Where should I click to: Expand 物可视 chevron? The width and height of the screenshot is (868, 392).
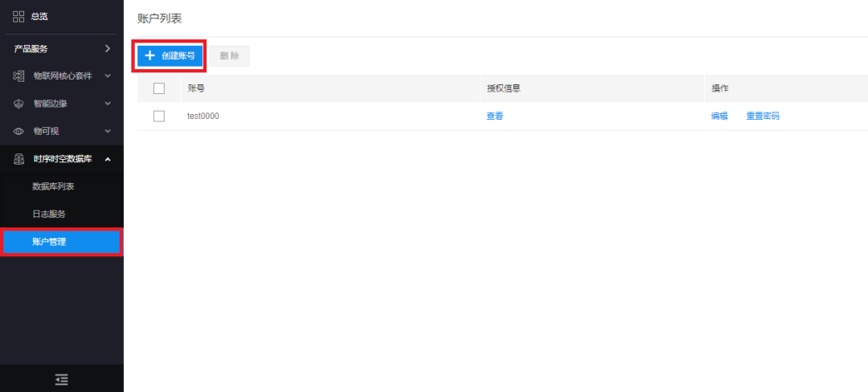(108, 132)
